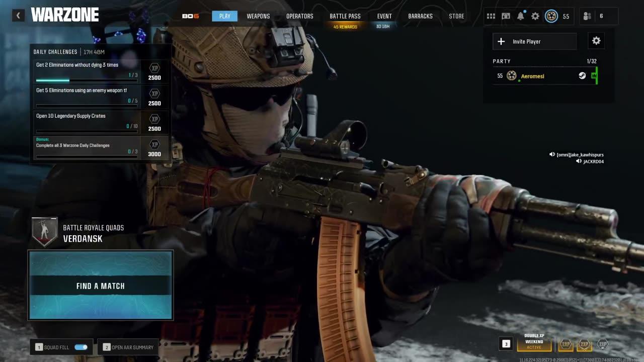The image size is (644, 362).
Task: Click the 45 REWARDS label under Battle Pass
Action: pos(345,27)
